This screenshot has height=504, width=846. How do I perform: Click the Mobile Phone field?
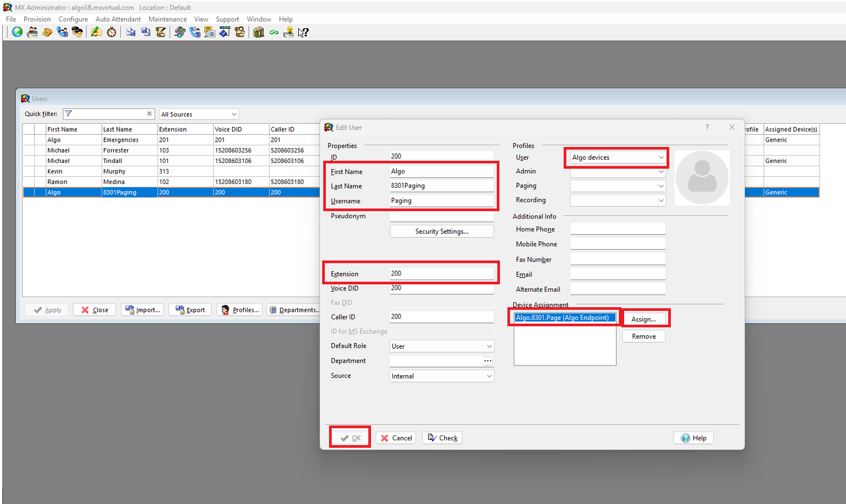pyautogui.click(x=618, y=244)
